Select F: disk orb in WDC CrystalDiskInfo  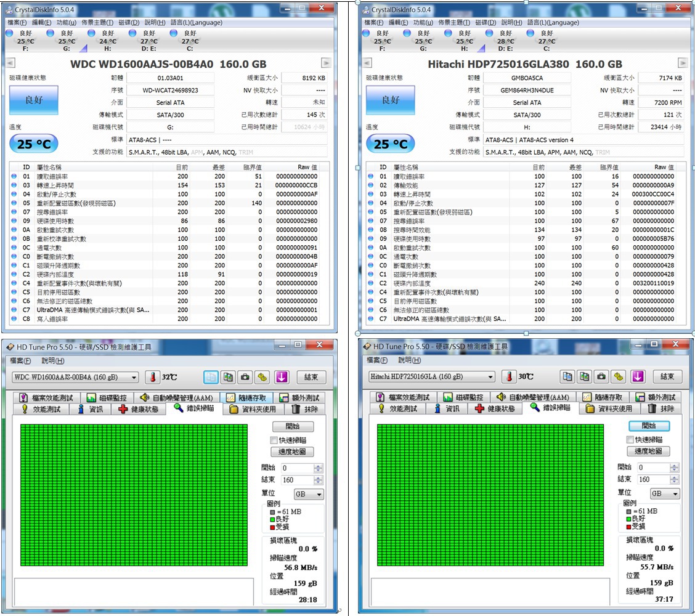(x=9, y=33)
